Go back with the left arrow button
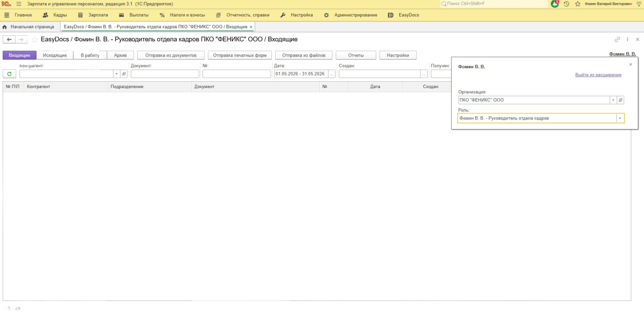644x315 pixels. [9, 39]
